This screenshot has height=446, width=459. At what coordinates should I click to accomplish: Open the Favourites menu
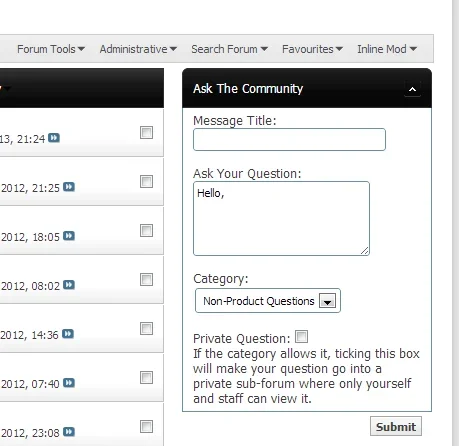[x=312, y=49]
